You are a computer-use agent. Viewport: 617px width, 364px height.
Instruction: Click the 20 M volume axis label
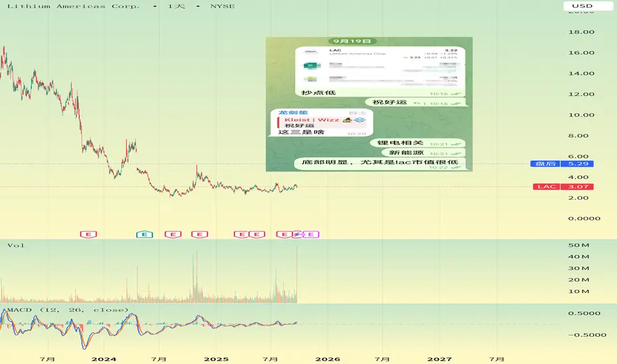tap(579, 280)
